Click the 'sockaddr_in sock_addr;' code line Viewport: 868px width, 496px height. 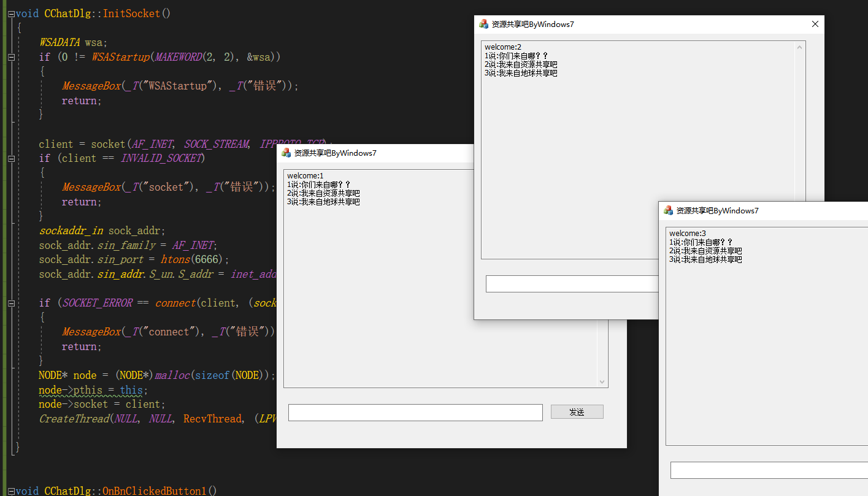102,231
